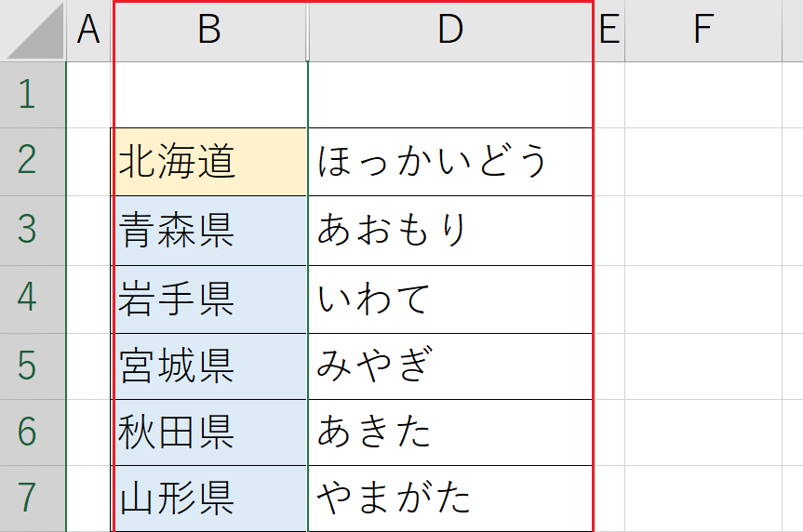Viewport: 803px width, 532px height.
Task: Click the cell containing ほっかいどう
Action: pyautogui.click(x=450, y=162)
